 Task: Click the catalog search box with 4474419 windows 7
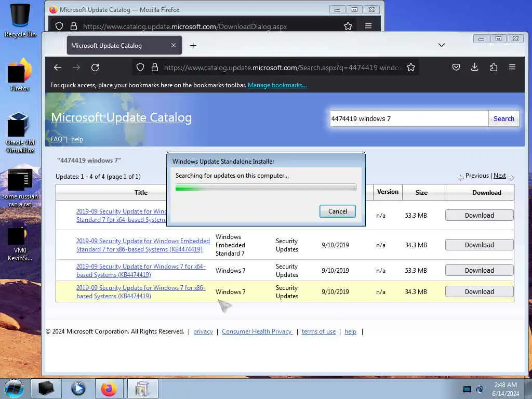click(409, 119)
